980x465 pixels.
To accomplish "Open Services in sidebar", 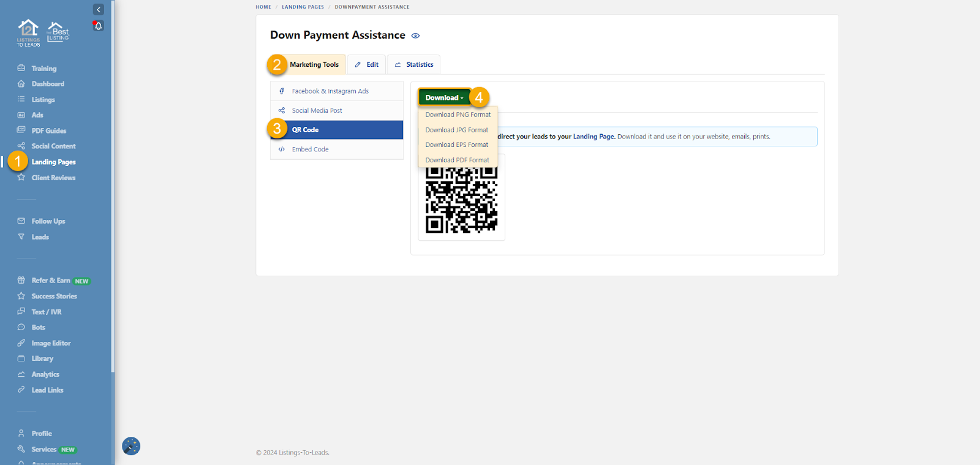I will (x=44, y=450).
